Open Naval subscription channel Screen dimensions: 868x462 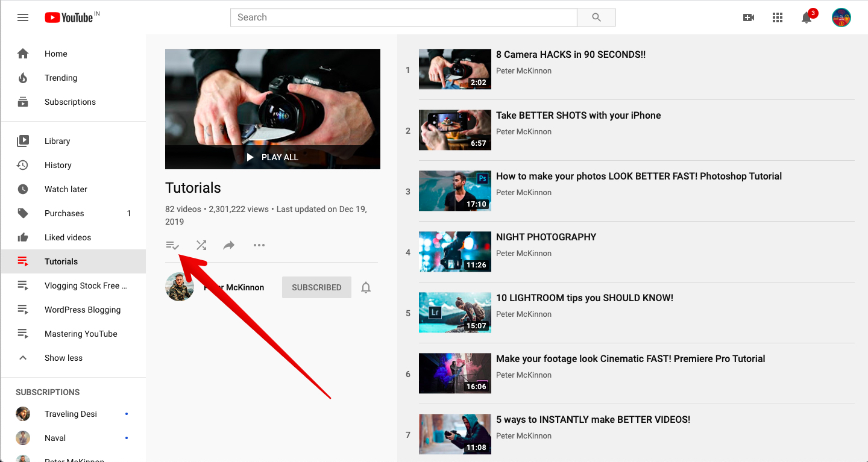click(x=73, y=438)
